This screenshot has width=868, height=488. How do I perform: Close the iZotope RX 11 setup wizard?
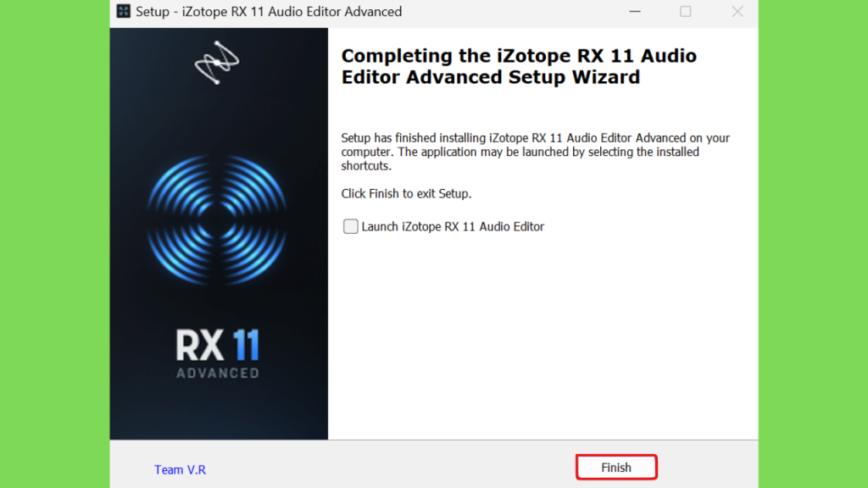pos(737,11)
